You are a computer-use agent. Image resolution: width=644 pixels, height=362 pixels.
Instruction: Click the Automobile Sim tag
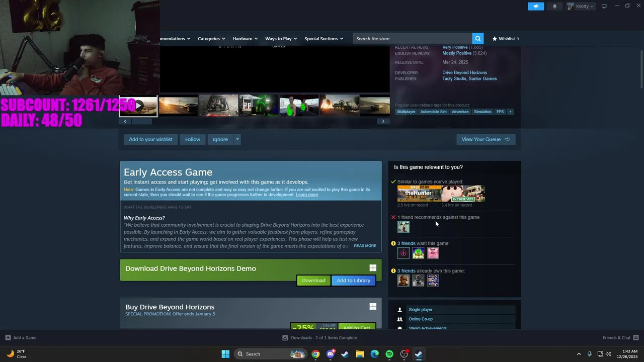(433, 112)
